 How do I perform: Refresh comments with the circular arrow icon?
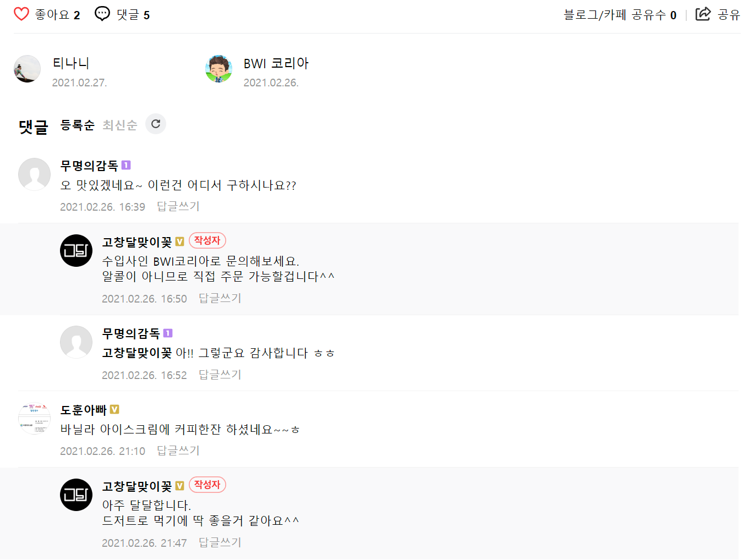(156, 124)
